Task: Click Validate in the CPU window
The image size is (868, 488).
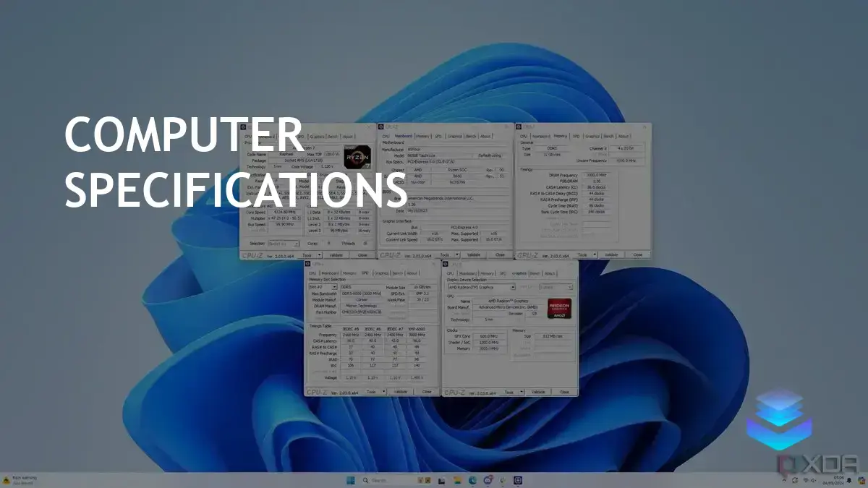Action: pyautogui.click(x=336, y=254)
